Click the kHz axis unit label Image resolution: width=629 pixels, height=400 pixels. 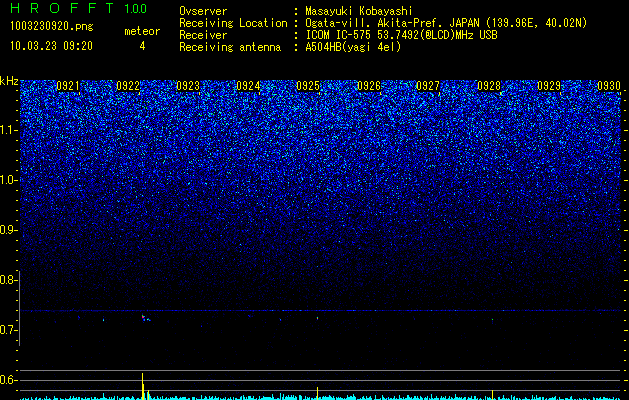point(9,81)
